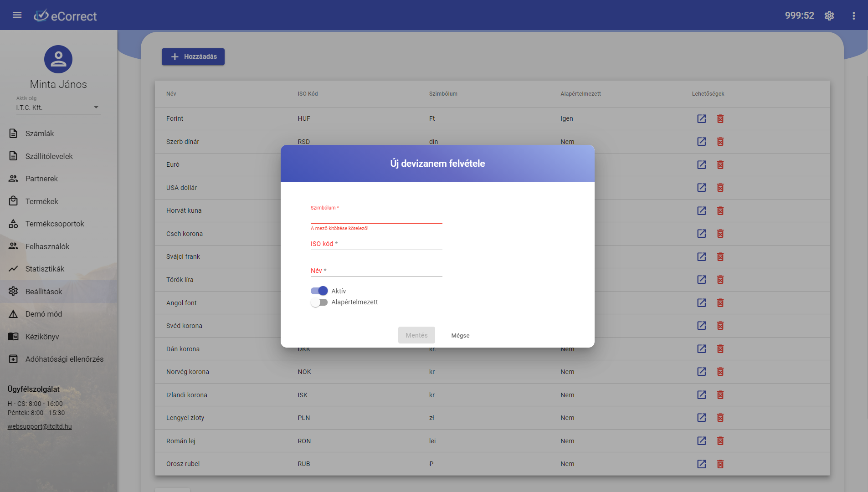Delete the Angol font row
Viewport: 868px width, 492px height.
tap(720, 303)
